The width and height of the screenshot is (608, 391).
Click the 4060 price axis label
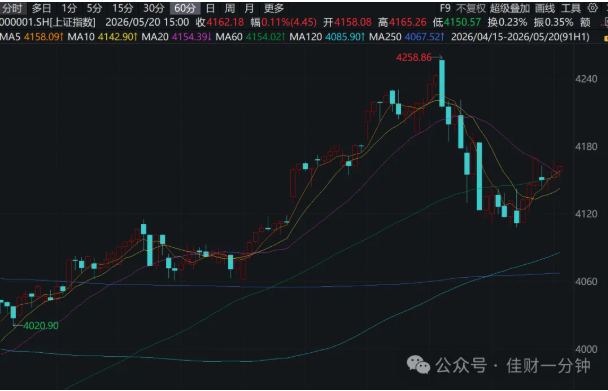pos(586,281)
